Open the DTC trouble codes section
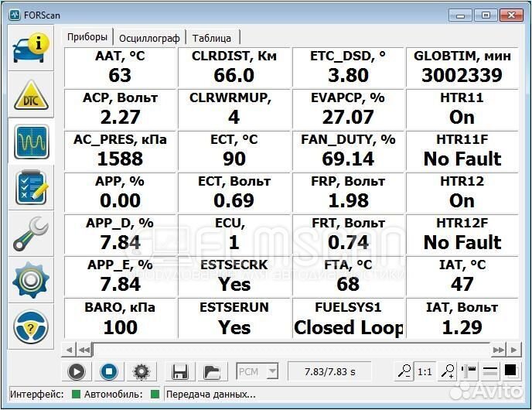 pyautogui.click(x=31, y=95)
